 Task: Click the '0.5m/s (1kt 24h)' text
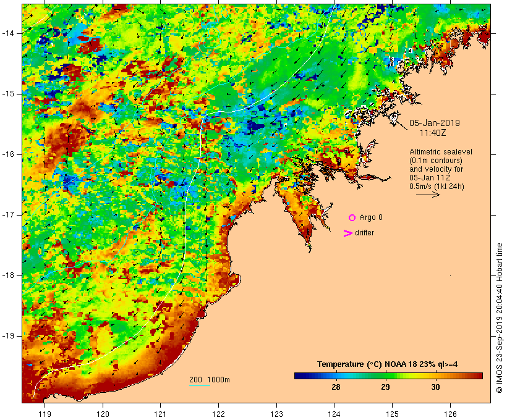pyautogui.click(x=437, y=187)
